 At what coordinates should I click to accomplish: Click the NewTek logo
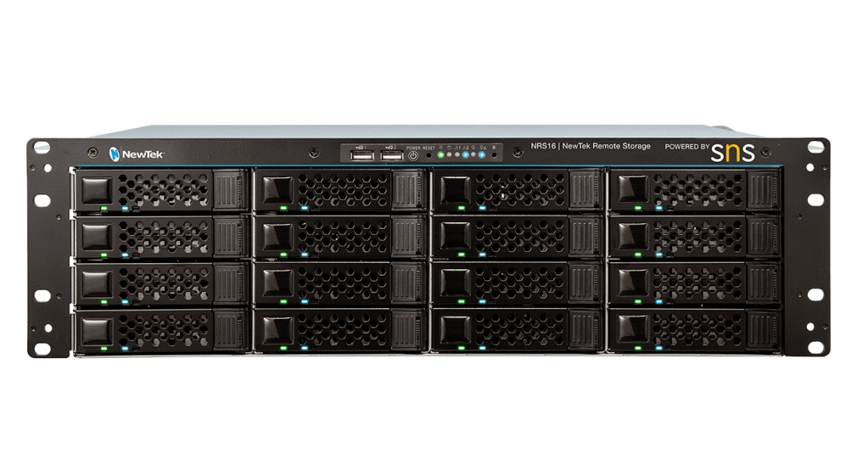point(136,154)
